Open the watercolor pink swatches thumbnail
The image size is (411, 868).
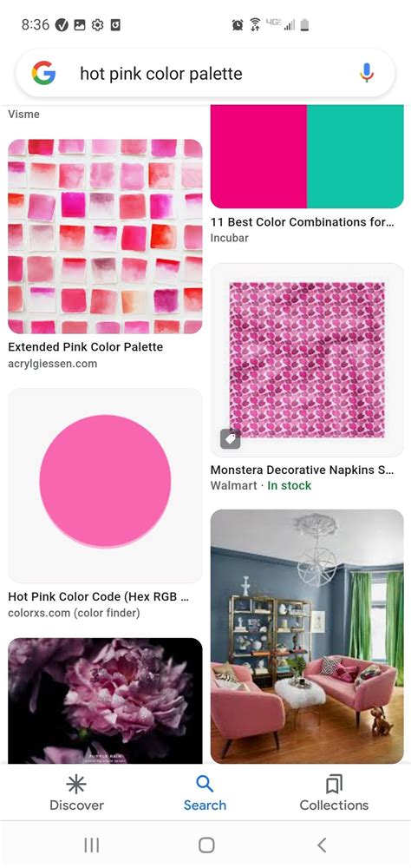coord(105,236)
